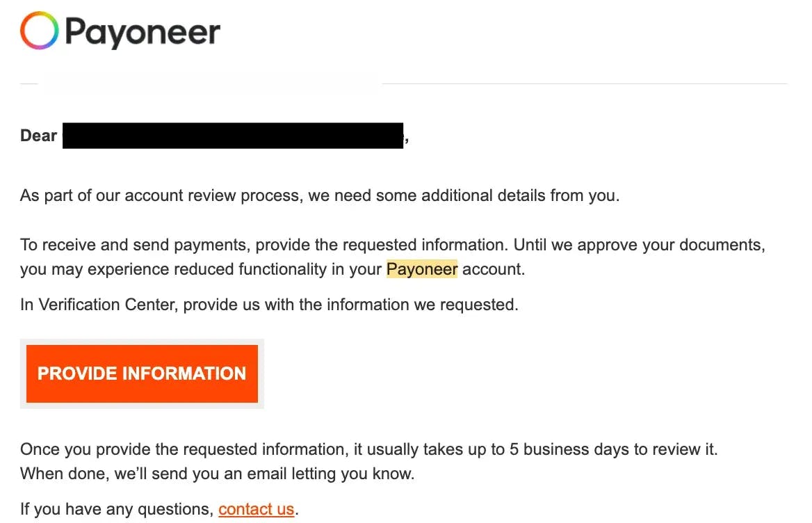Click the redacted recipient name after Dear
This screenshot has height=523, width=812.
pyautogui.click(x=233, y=135)
